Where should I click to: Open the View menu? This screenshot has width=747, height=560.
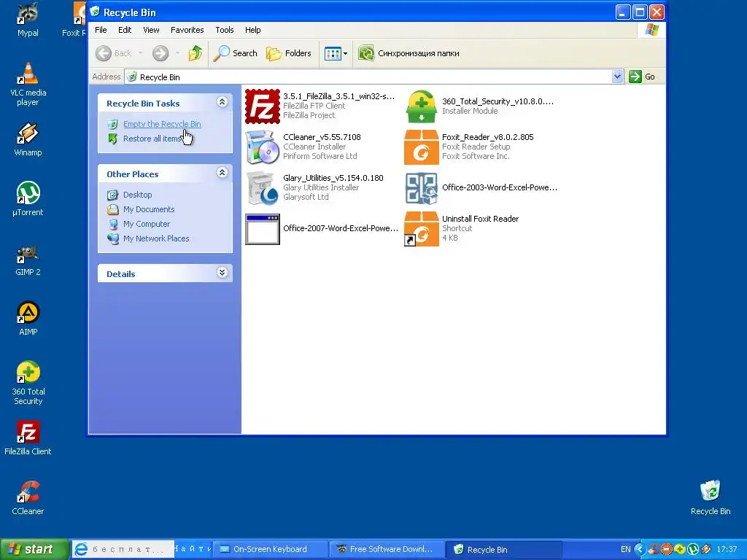click(x=151, y=29)
